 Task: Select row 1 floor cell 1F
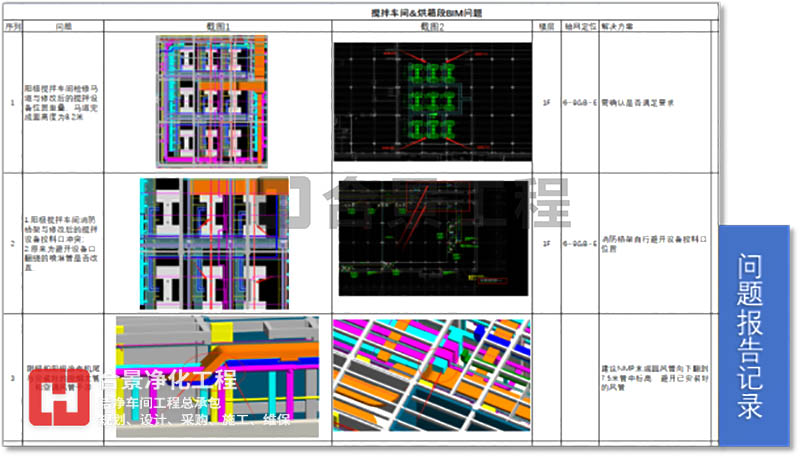click(x=547, y=101)
